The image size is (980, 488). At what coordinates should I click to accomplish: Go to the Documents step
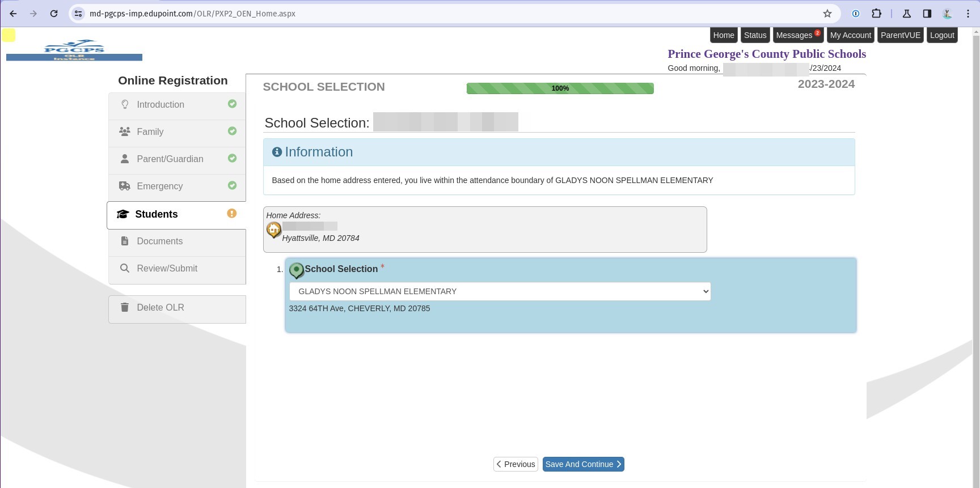tap(159, 241)
